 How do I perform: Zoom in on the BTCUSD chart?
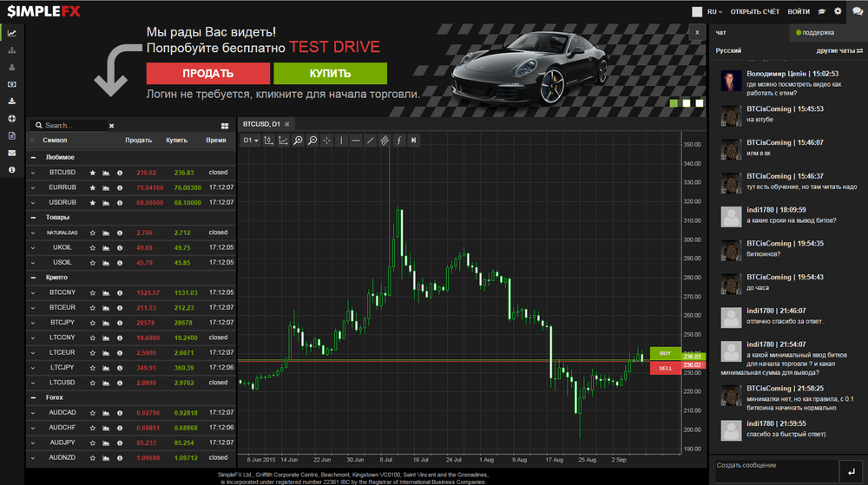298,141
